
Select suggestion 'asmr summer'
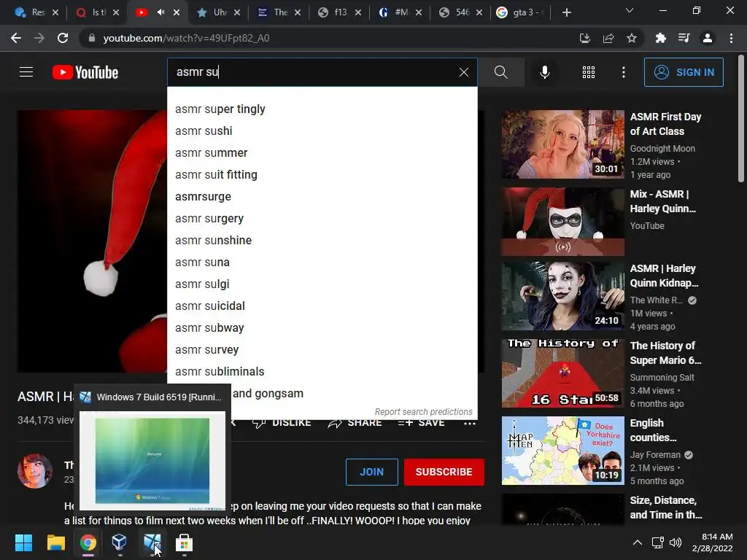322,153
